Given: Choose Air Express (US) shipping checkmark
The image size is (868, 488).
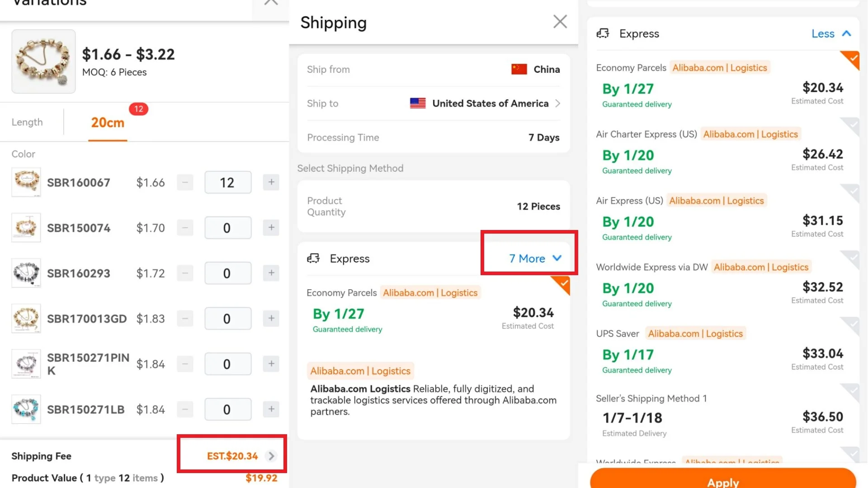Looking at the screenshot, I should pos(852,191).
